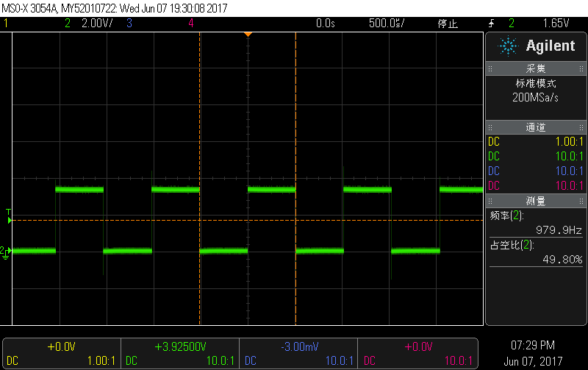
Task: Open the 通道 channel panel header
Action: [x=536, y=127]
